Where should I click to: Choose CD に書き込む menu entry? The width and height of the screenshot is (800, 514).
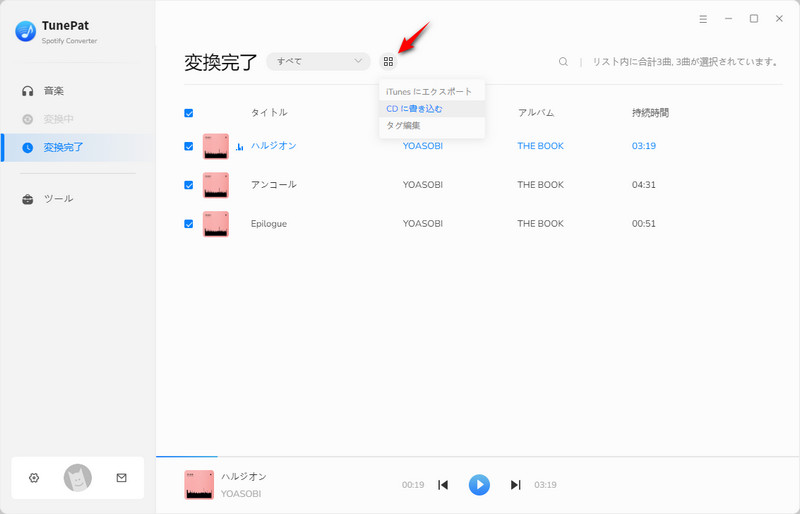coord(432,109)
